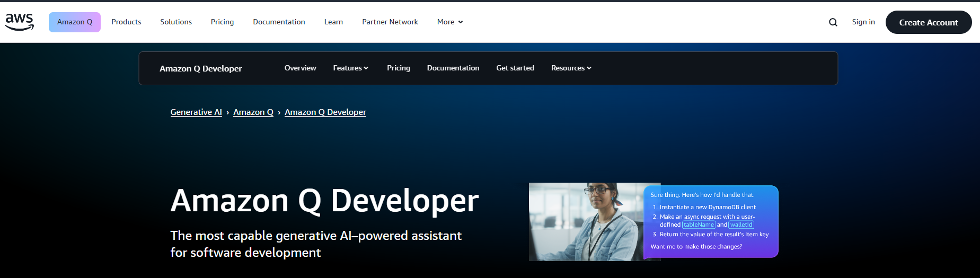Viewport: 980px width, 278px height.
Task: Click the developer photo thumbnail
Action: 586,221
